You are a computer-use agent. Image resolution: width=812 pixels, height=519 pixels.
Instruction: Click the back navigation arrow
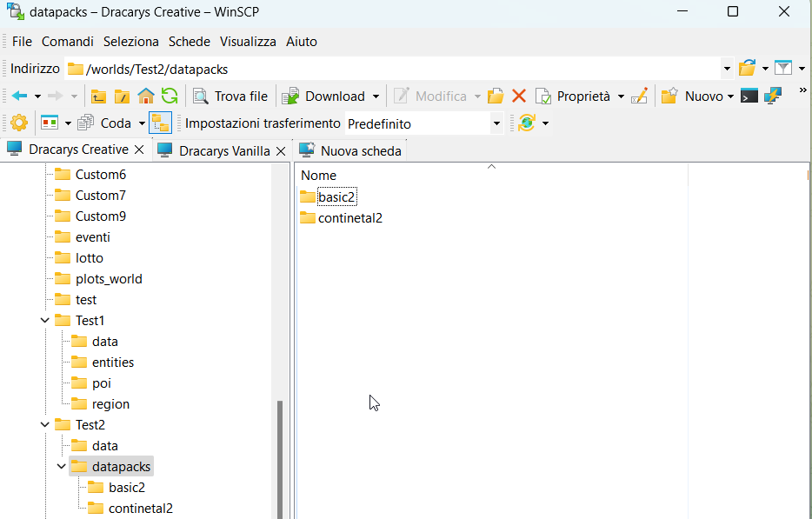coord(19,96)
